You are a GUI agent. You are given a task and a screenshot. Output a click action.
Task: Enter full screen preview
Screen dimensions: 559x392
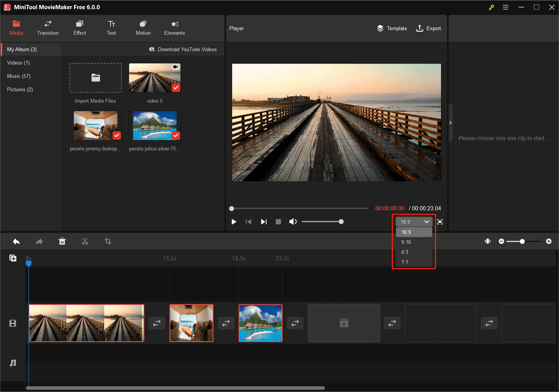pyautogui.click(x=440, y=221)
